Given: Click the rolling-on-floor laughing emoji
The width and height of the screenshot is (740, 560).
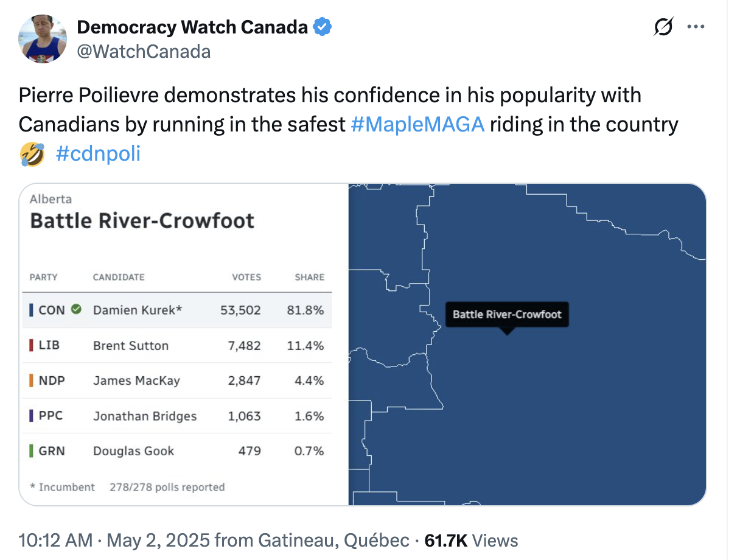Looking at the screenshot, I should pyautogui.click(x=32, y=154).
